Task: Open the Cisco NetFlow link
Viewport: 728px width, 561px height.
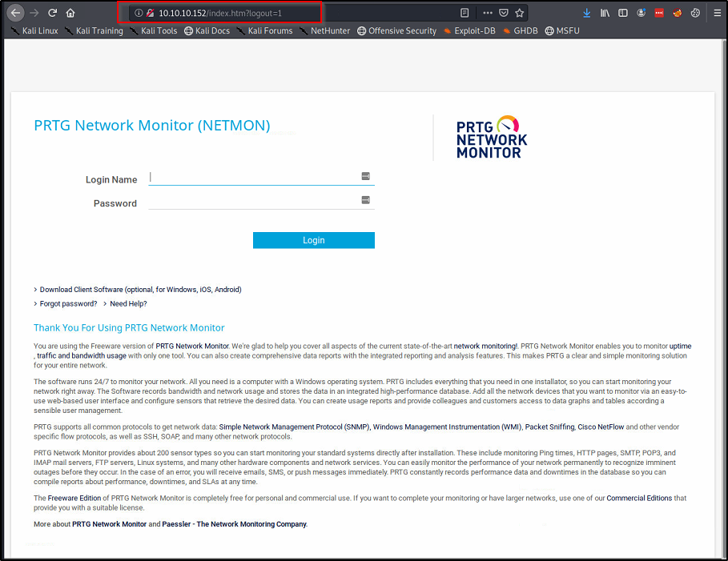Action: click(x=601, y=427)
